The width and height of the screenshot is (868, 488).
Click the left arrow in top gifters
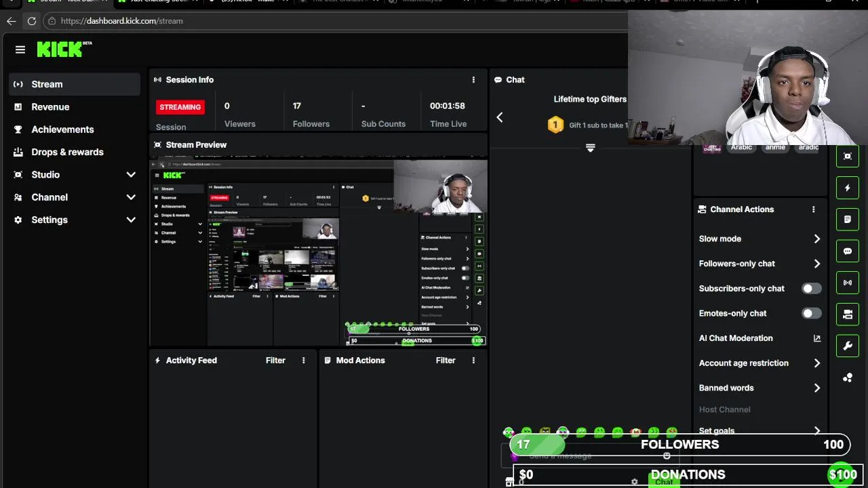(x=500, y=117)
